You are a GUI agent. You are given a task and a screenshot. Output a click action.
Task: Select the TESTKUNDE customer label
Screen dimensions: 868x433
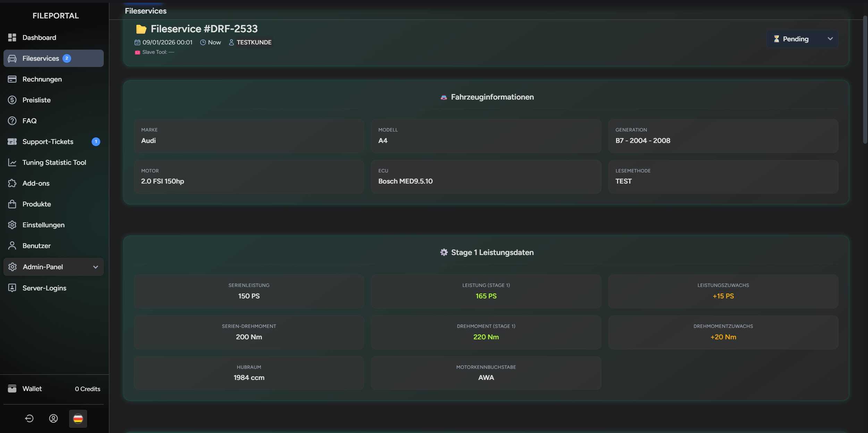click(x=254, y=42)
